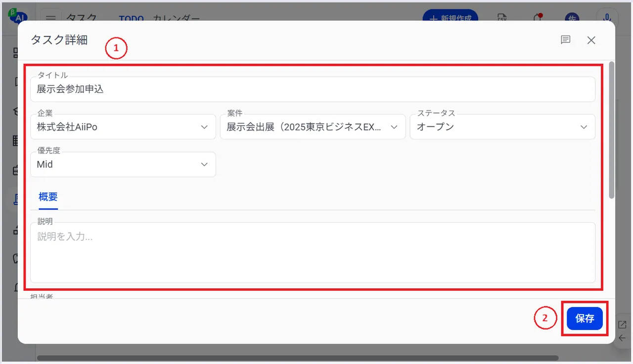This screenshot has width=633, height=364.
Task: Activate the microphone icon in header
Action: 606,17
